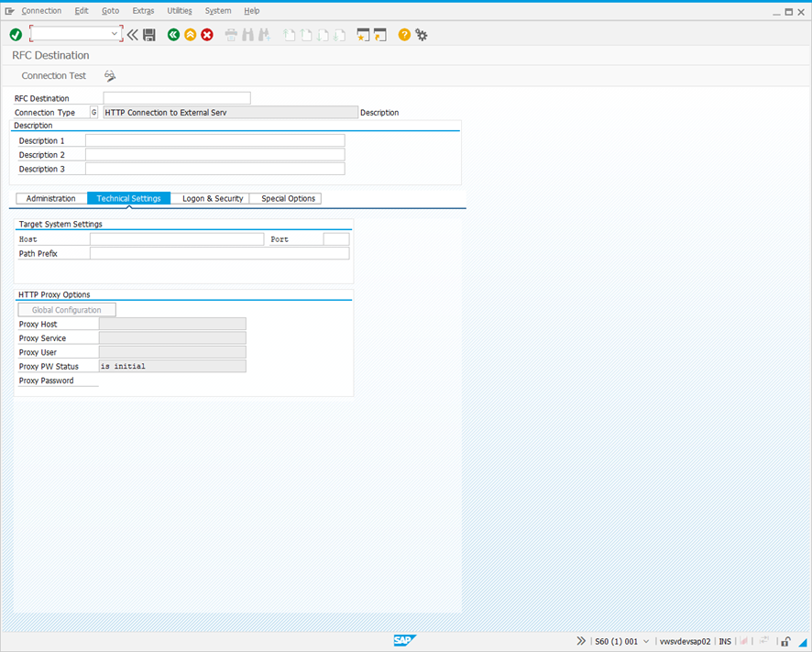Click the Save disk icon
The height and width of the screenshot is (652, 812).
point(149,35)
